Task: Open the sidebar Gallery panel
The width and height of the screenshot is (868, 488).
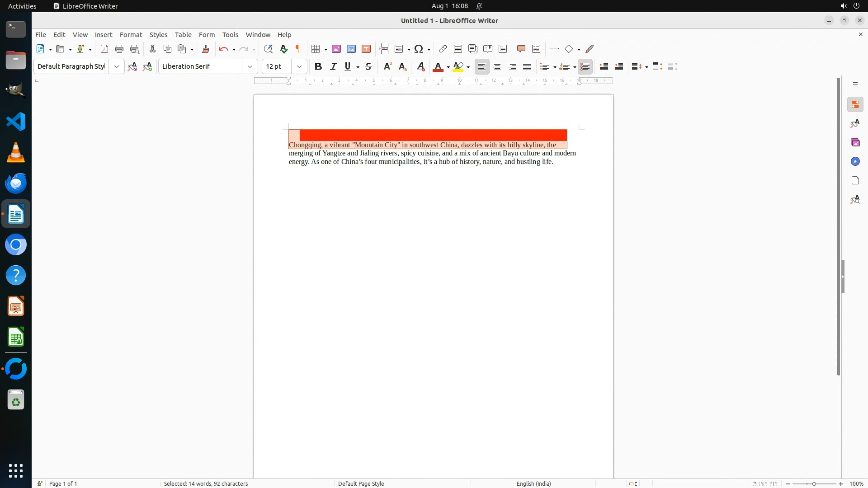Action: click(855, 143)
